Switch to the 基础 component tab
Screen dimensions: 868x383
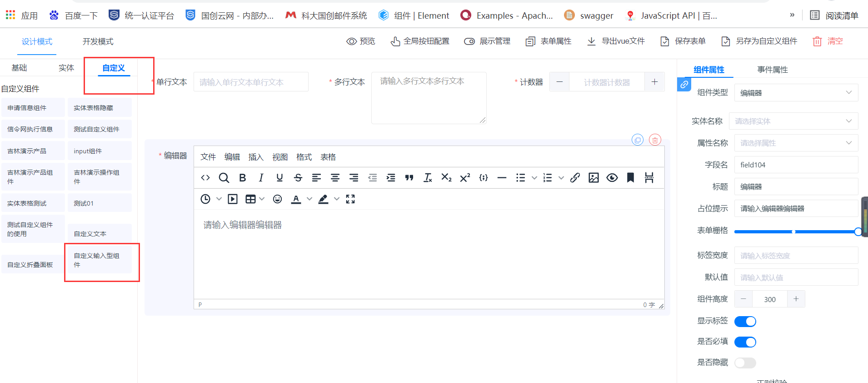19,68
